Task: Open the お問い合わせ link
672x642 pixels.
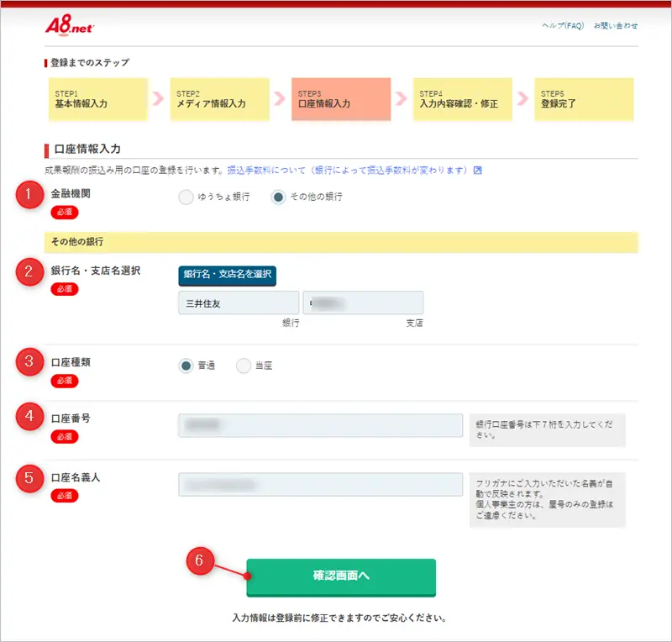Action: coord(615,26)
